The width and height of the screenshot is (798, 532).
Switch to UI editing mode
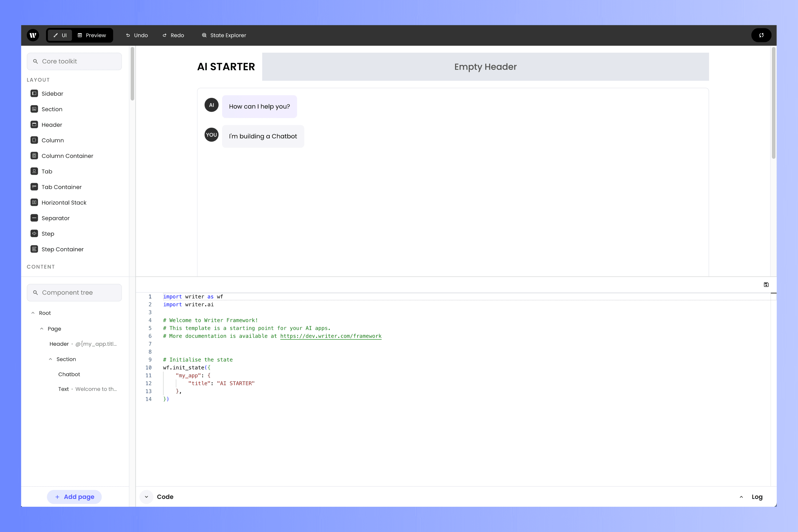click(x=60, y=35)
